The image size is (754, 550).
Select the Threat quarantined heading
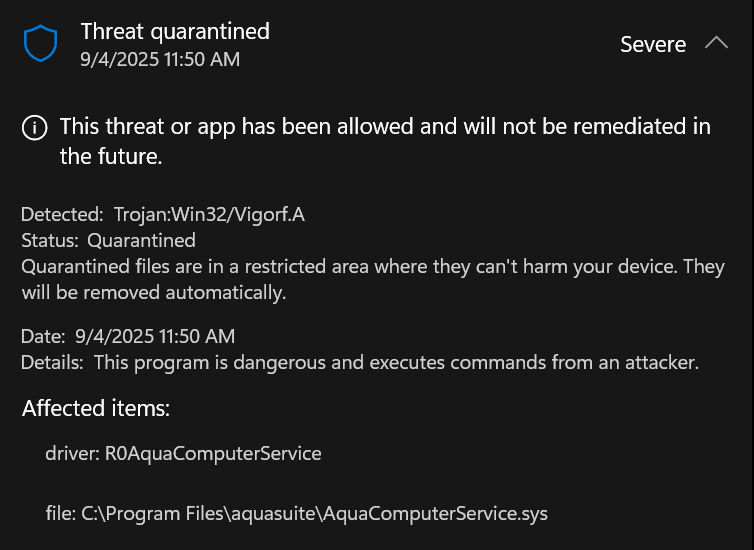click(x=175, y=31)
